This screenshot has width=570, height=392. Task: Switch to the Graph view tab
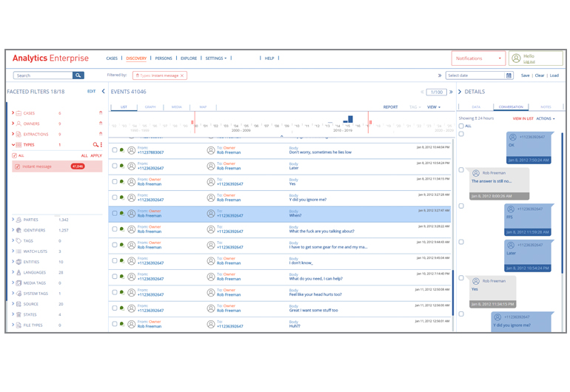coord(150,107)
